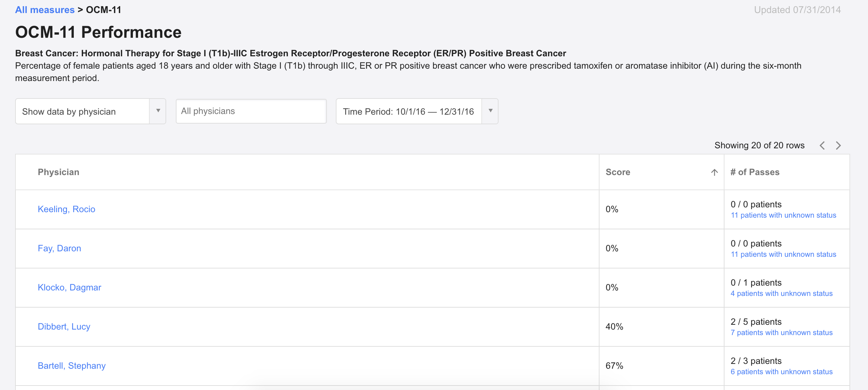Click the 'Updated 07/31/2014' timestamp
This screenshot has height=390, width=868.
(797, 10)
